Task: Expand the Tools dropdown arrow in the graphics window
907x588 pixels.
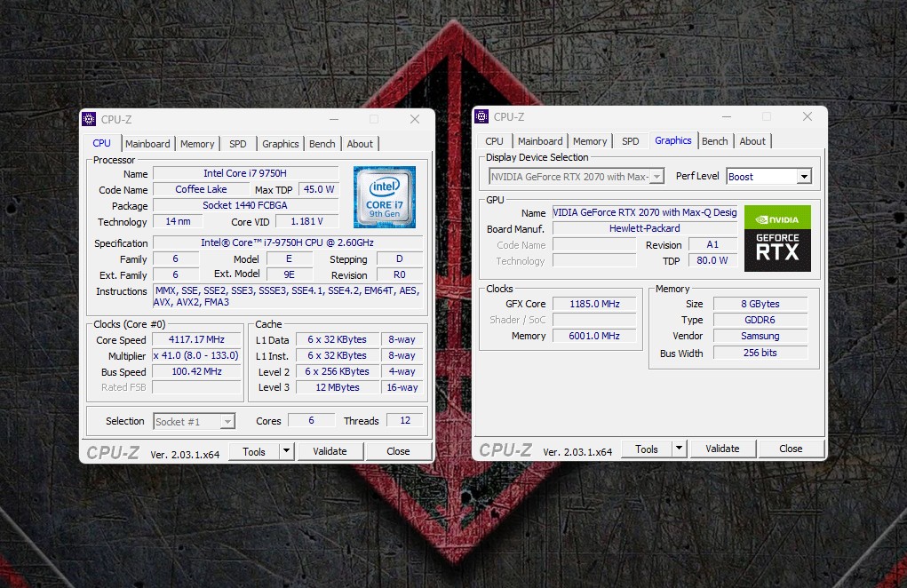Action: click(x=679, y=449)
